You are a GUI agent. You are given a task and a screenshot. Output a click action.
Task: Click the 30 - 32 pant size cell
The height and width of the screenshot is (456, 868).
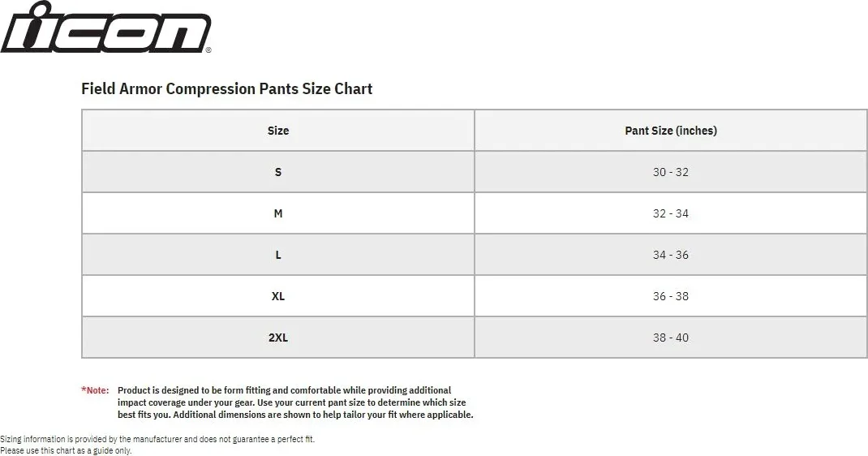pos(671,172)
